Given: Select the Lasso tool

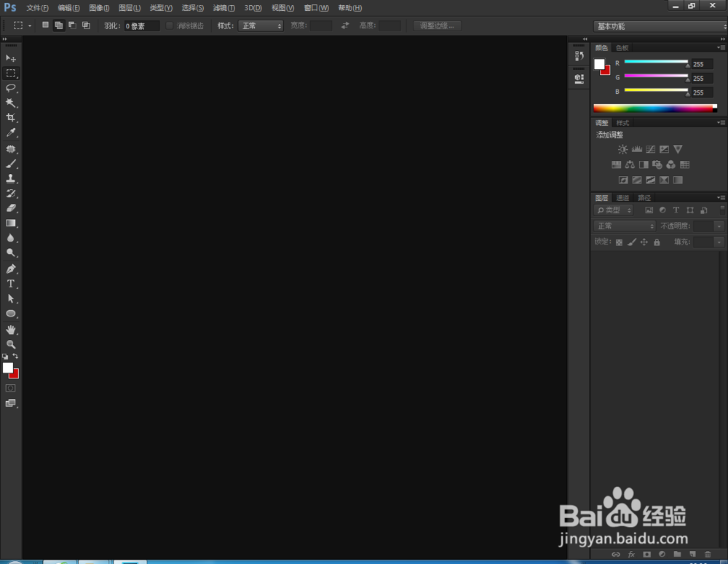Looking at the screenshot, I should point(11,88).
